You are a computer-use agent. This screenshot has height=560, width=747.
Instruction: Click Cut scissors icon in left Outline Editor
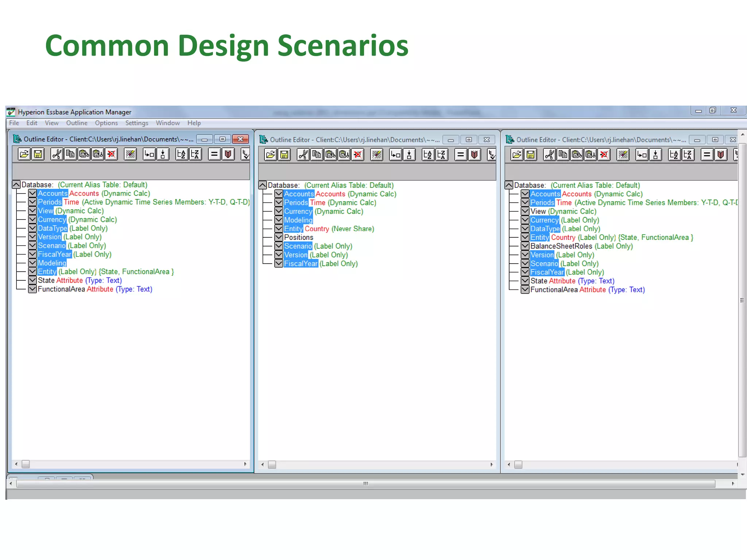tap(57, 154)
